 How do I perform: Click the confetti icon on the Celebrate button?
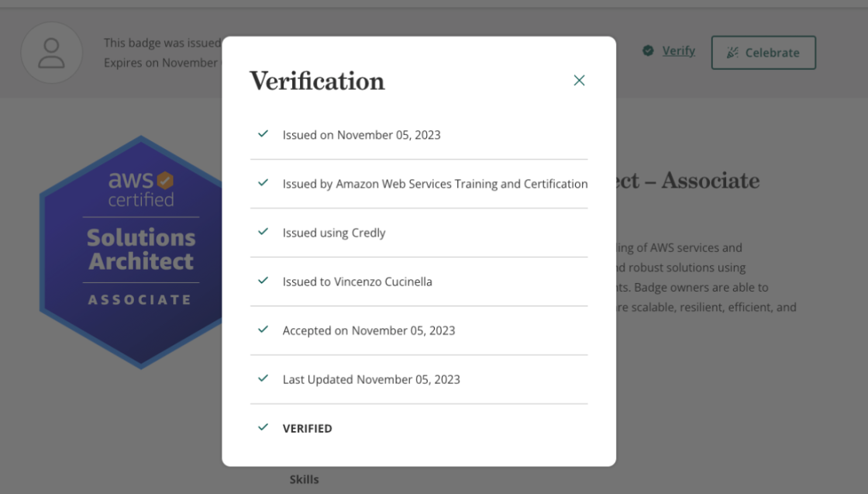point(732,53)
